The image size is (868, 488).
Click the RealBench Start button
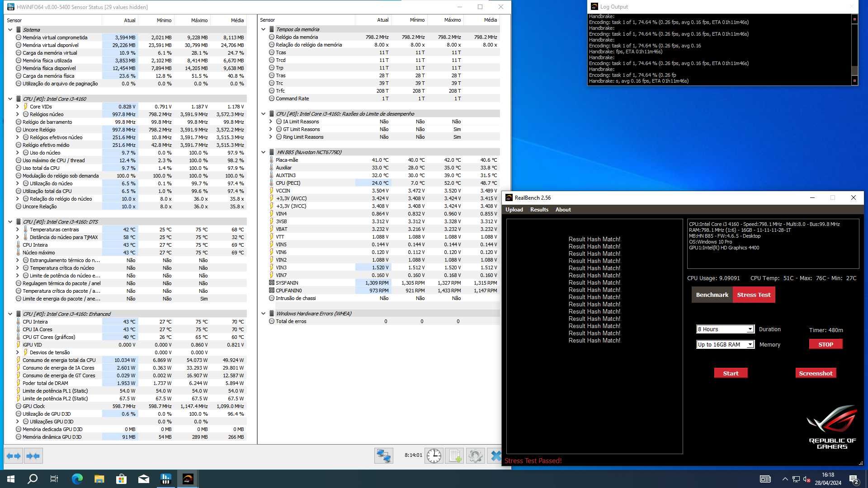pyautogui.click(x=731, y=373)
